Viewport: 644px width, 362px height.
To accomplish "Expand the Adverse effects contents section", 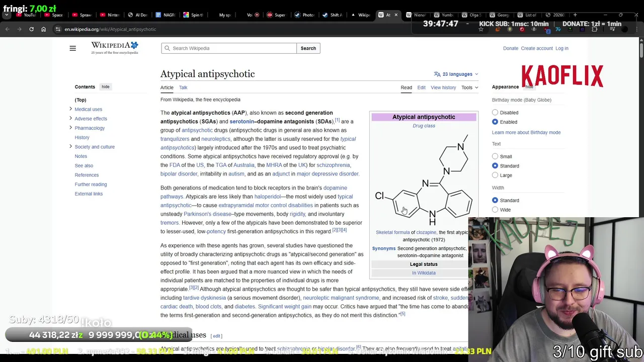I will click(x=70, y=118).
